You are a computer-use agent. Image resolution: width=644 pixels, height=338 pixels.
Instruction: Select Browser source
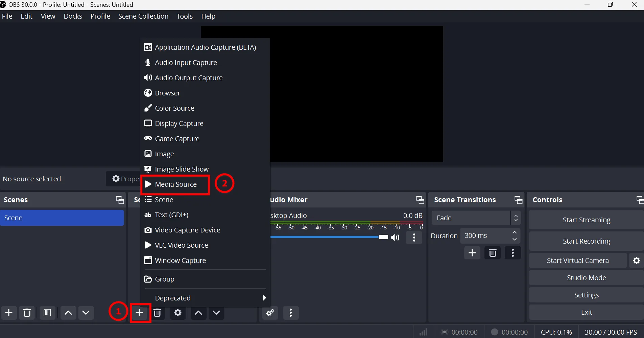205,93
